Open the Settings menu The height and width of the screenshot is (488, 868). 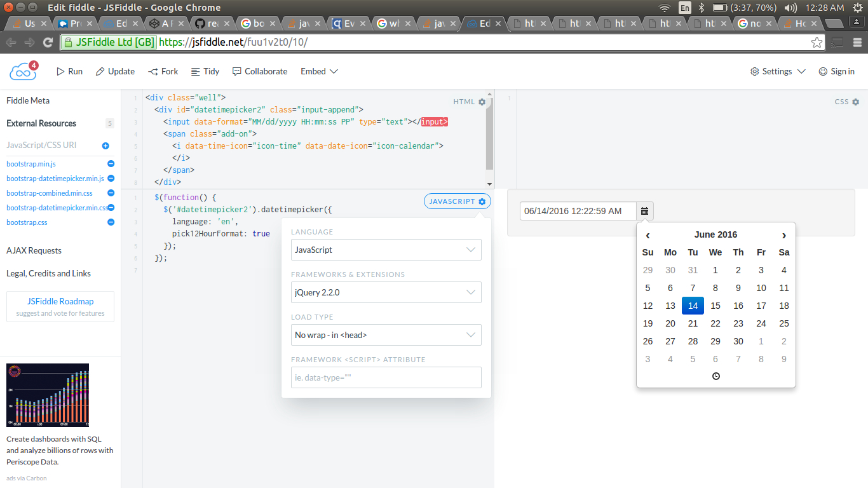click(776, 71)
